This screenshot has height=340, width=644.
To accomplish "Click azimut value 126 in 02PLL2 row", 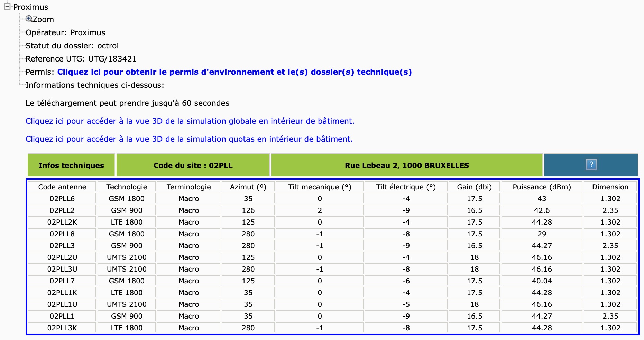I will click(248, 210).
